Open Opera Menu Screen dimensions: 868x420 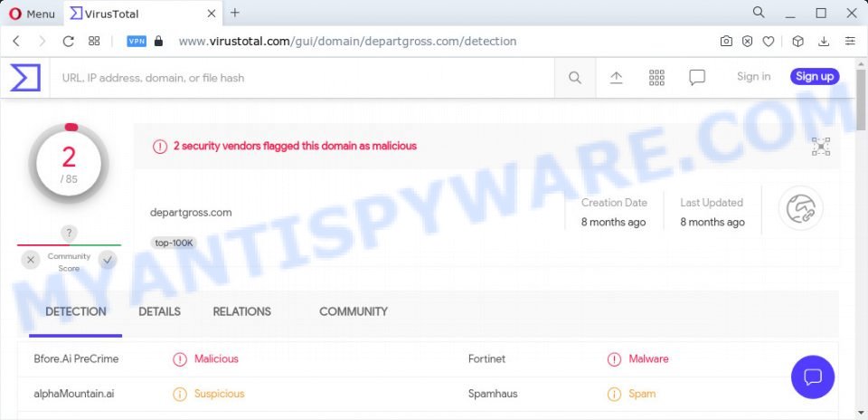tap(33, 14)
